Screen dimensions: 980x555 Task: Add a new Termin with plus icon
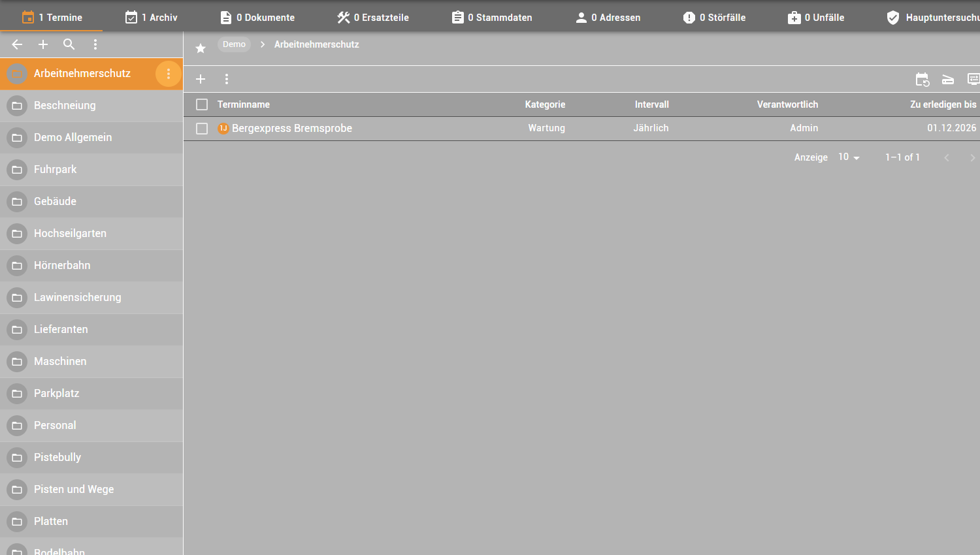tap(201, 79)
